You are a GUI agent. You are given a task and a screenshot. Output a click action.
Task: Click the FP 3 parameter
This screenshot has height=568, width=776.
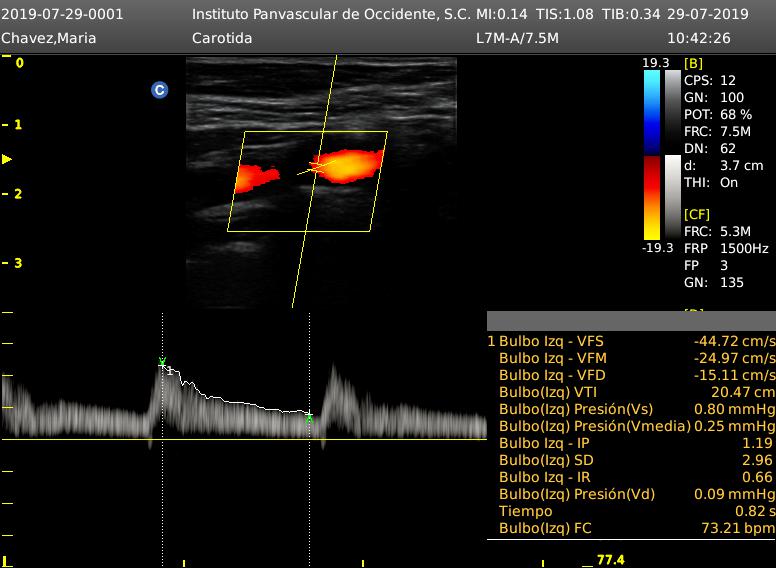coord(706,265)
